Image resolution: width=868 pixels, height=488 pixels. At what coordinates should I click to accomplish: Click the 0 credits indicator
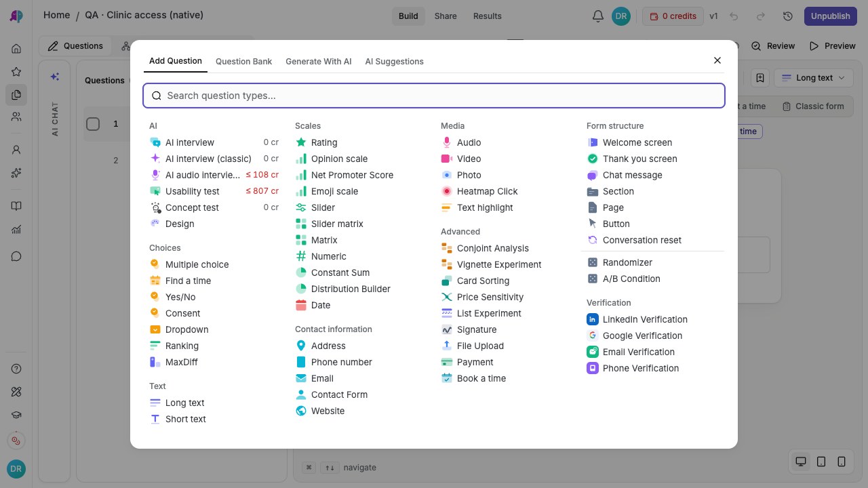click(x=673, y=16)
